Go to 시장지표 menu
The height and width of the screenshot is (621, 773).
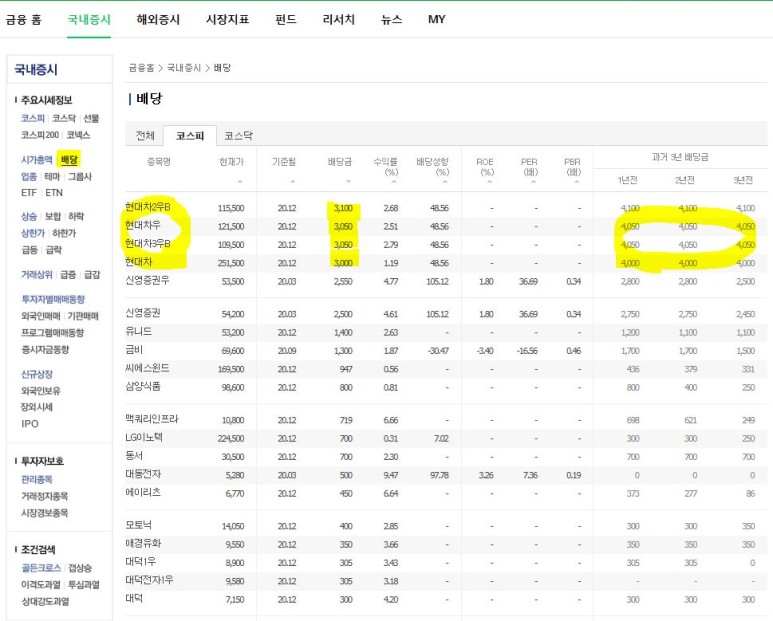click(x=227, y=20)
